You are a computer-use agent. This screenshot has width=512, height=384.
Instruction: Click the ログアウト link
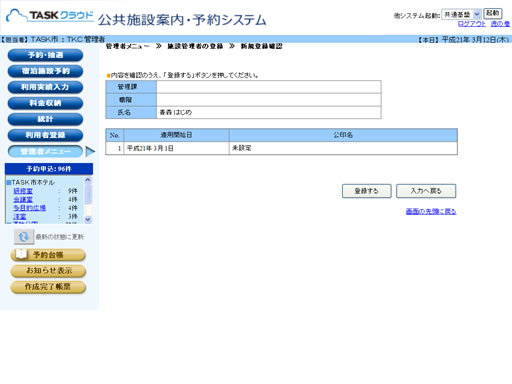tap(472, 24)
